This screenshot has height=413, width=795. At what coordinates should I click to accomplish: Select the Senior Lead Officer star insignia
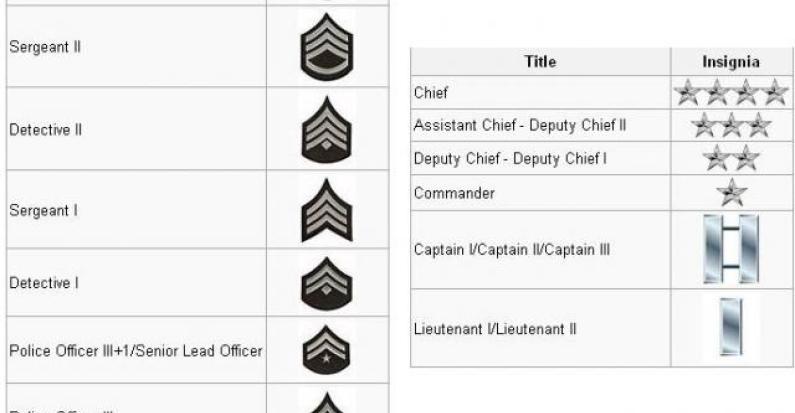327,350
